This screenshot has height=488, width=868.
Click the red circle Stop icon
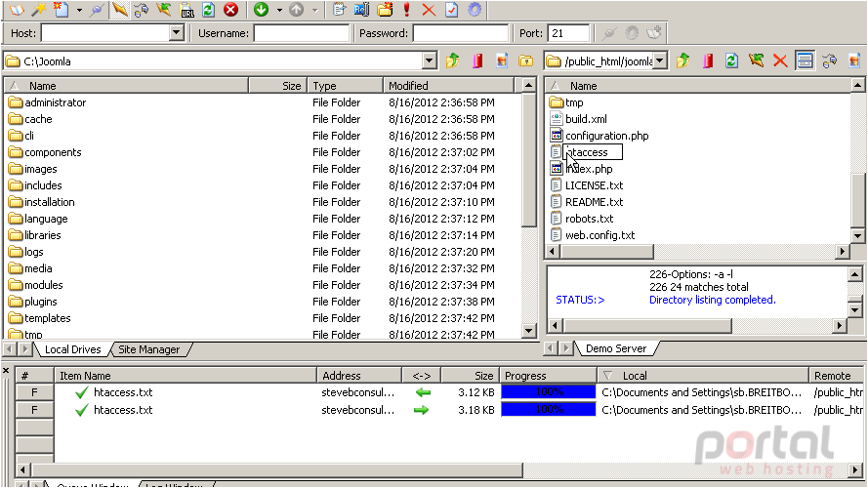pyautogui.click(x=230, y=10)
